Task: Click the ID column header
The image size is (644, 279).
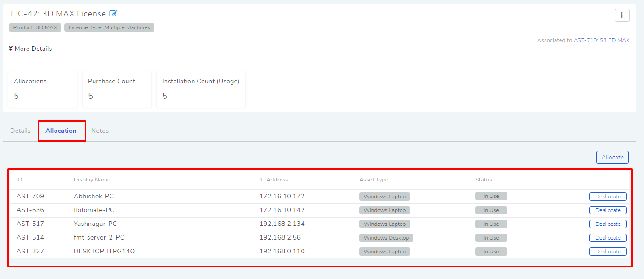Action: (x=19, y=180)
